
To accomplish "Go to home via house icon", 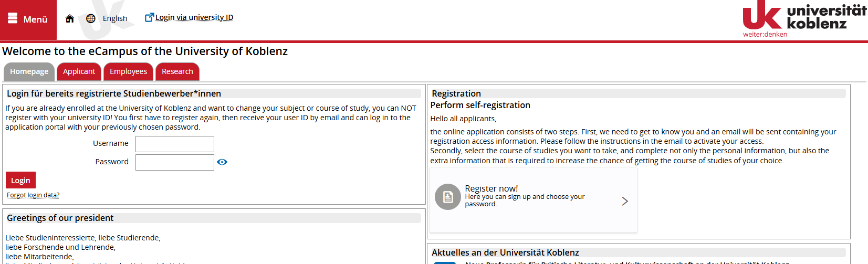I will pyautogui.click(x=69, y=18).
